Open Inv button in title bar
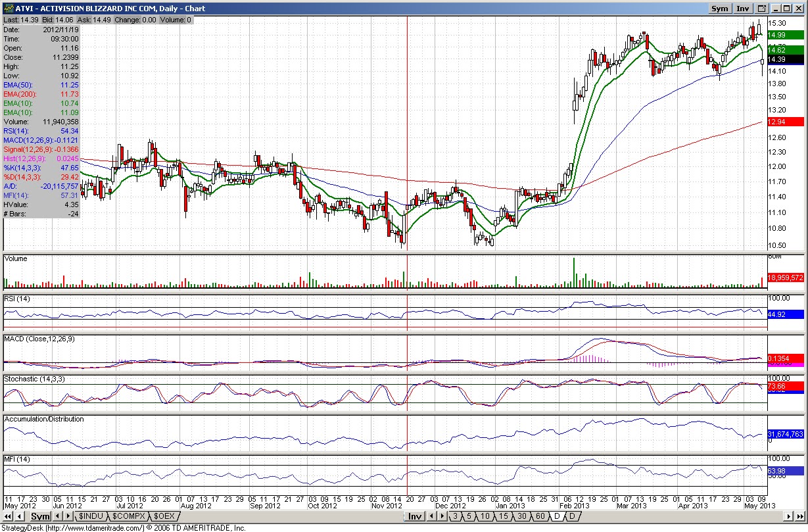 click(x=743, y=9)
